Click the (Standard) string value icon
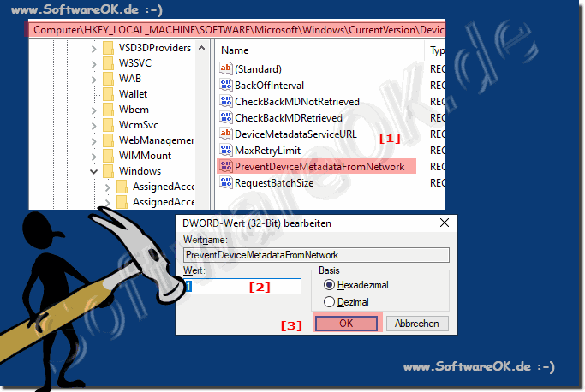Image resolution: width=585 pixels, height=392 pixels. pos(226,68)
